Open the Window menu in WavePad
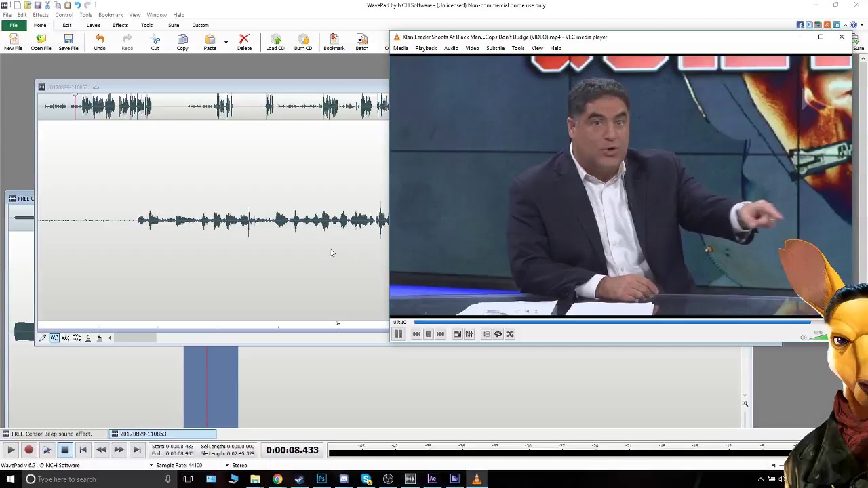868x488 pixels. tap(157, 15)
